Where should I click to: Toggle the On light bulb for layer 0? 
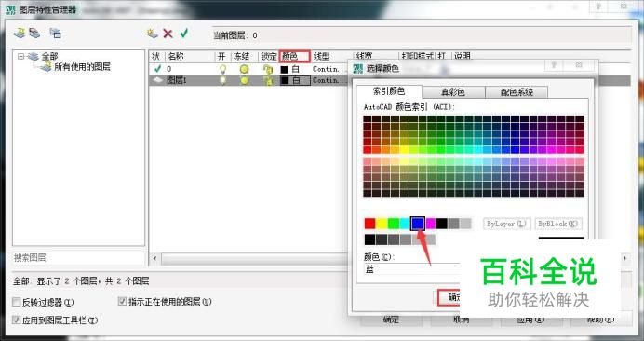click(x=222, y=69)
